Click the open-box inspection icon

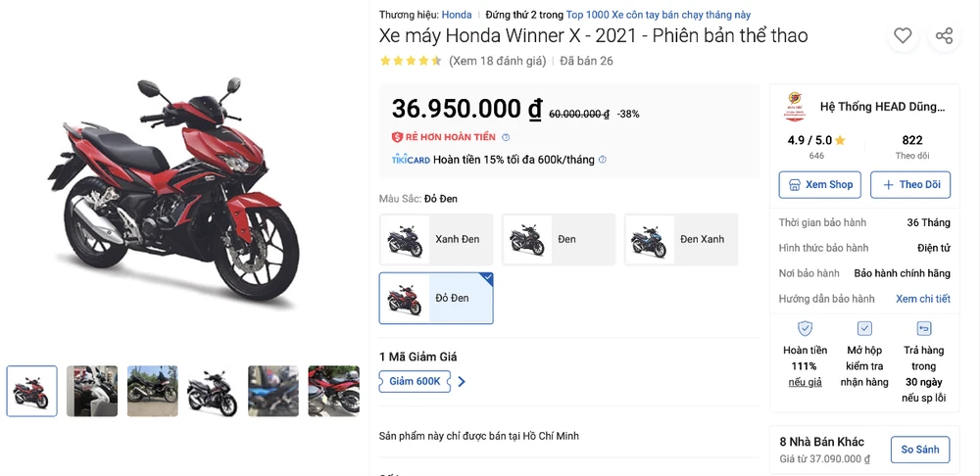(x=864, y=329)
